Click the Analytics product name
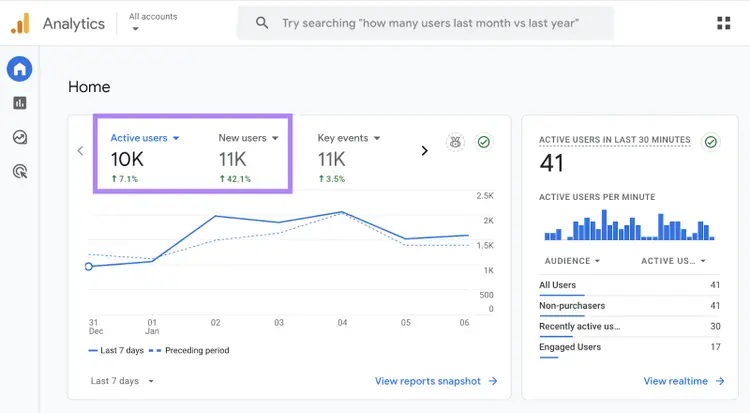The height and width of the screenshot is (413, 750). 74,23
